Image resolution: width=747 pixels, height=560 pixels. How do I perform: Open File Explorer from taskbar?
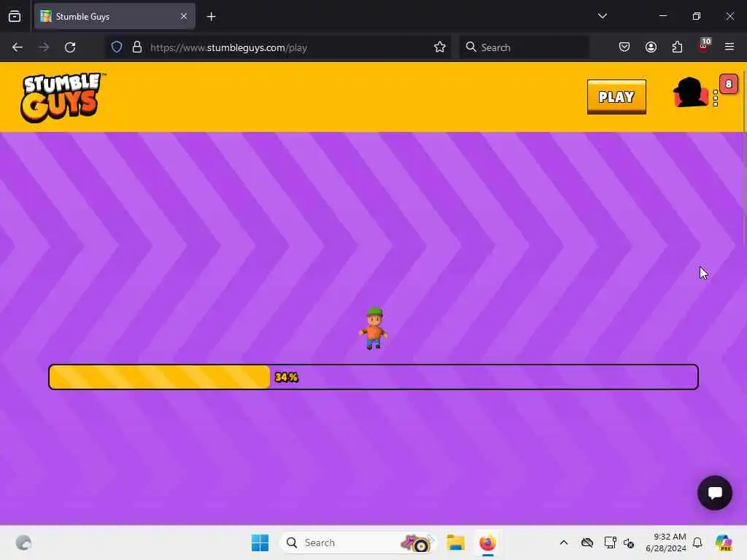click(x=455, y=542)
